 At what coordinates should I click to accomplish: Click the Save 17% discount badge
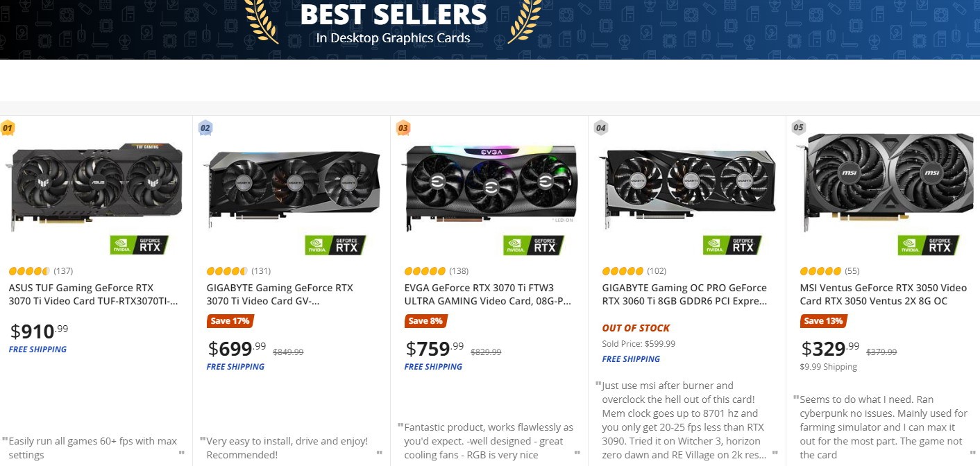[x=229, y=321]
